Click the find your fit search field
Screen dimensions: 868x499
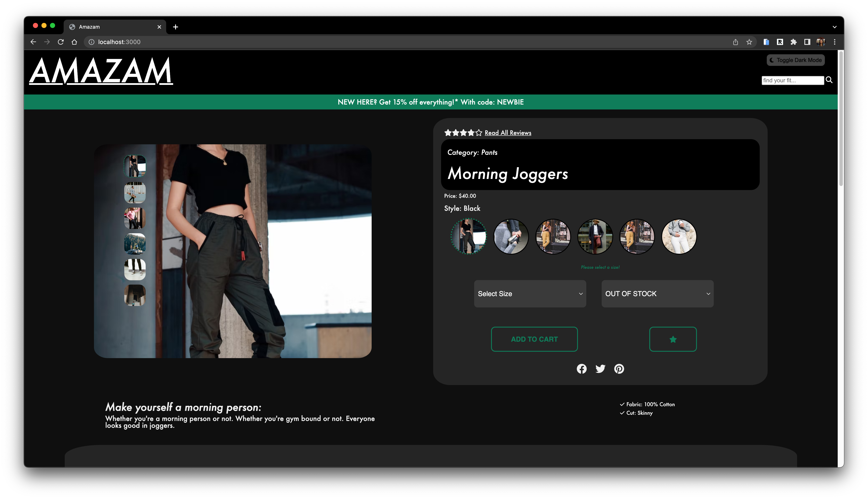tap(793, 80)
